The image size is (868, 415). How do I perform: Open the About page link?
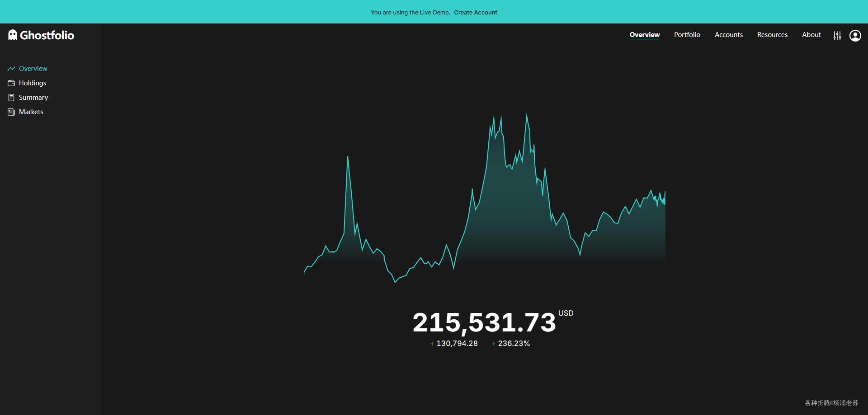[811, 35]
